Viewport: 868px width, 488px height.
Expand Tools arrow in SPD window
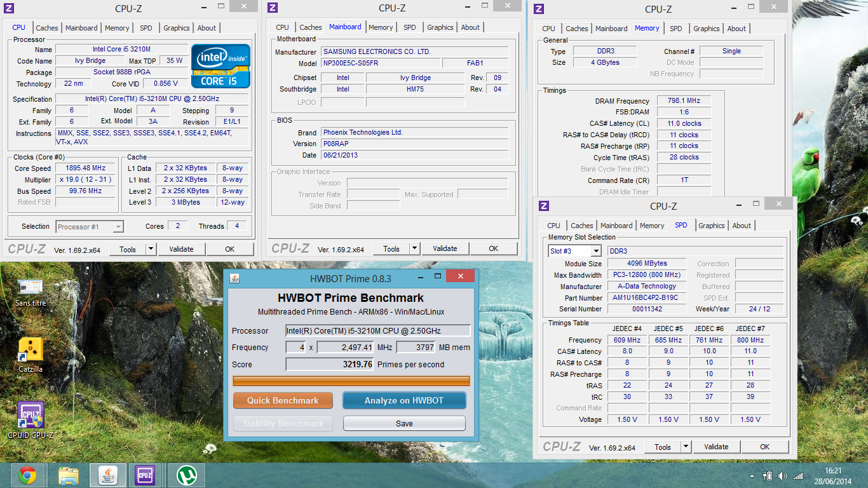click(686, 447)
